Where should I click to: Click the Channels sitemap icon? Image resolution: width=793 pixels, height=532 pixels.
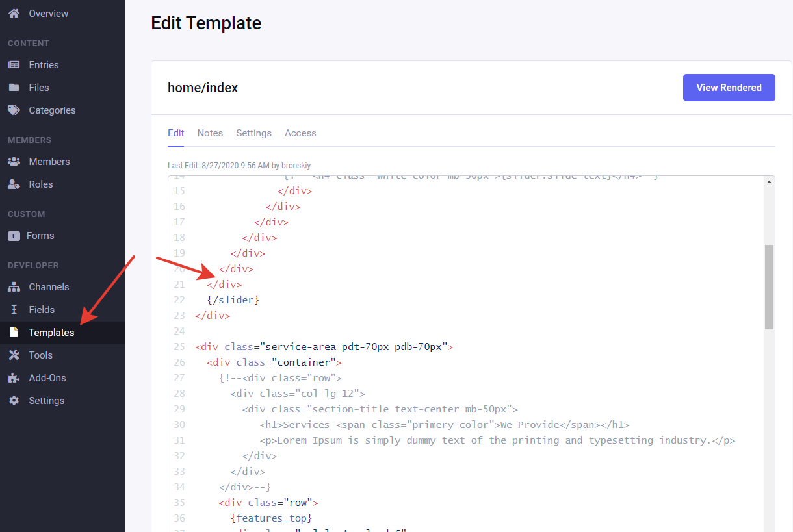tap(14, 287)
